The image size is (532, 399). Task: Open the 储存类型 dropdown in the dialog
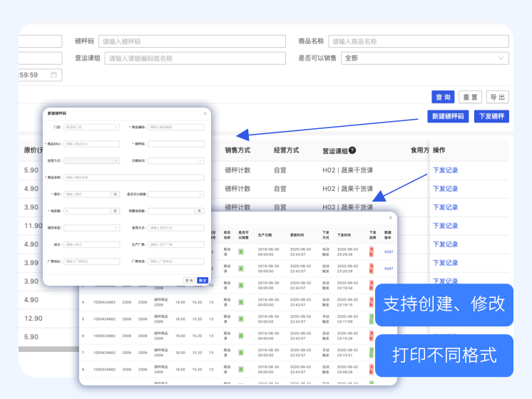92,228
